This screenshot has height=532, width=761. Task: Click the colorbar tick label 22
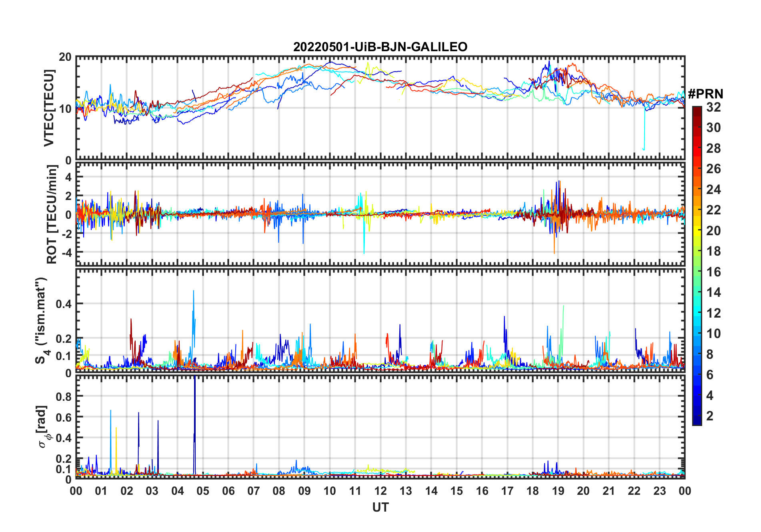713,210
